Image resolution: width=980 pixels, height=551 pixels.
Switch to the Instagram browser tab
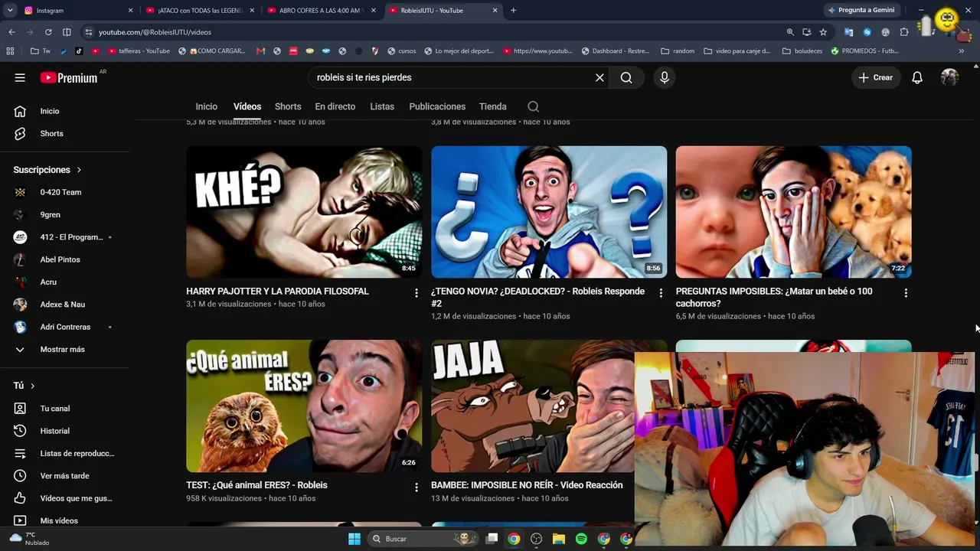77,10
